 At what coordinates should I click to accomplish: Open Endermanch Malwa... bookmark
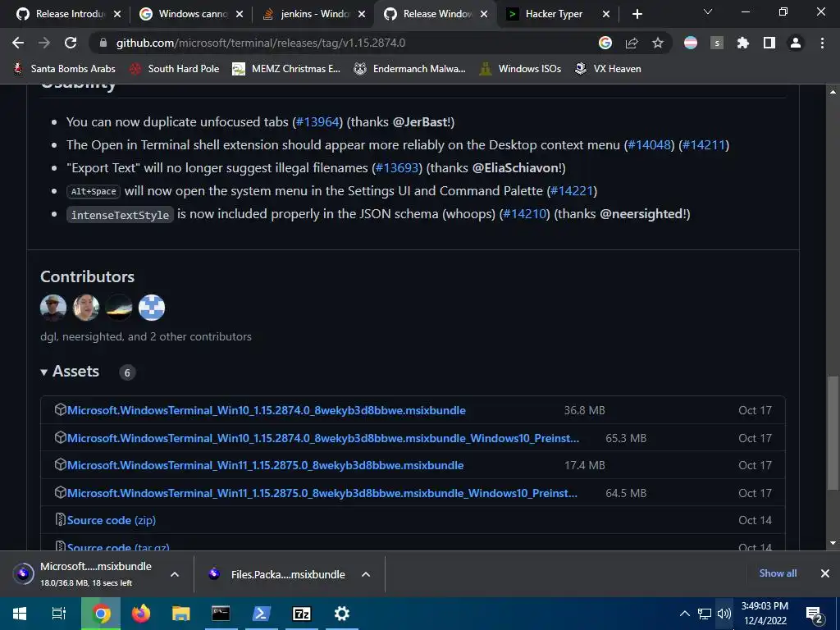click(410, 69)
